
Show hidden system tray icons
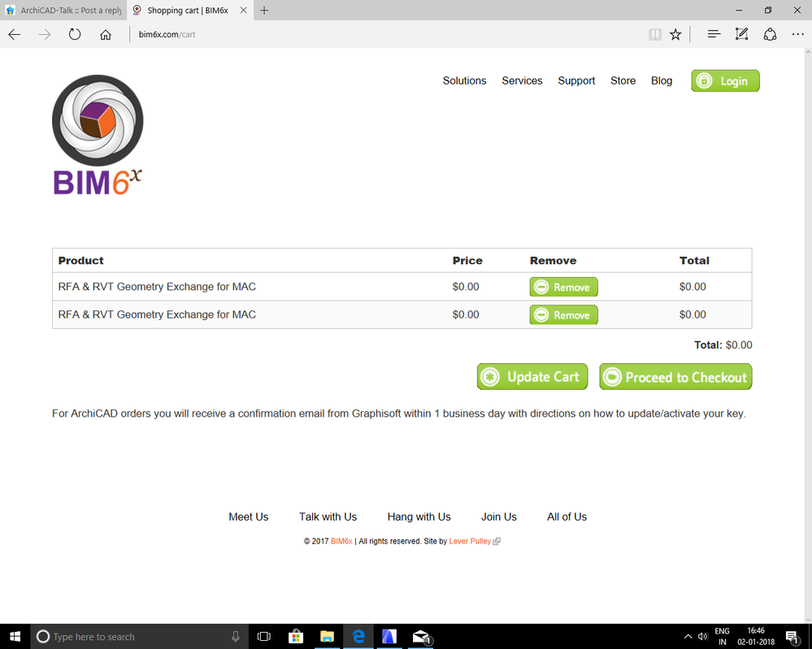[688, 637]
